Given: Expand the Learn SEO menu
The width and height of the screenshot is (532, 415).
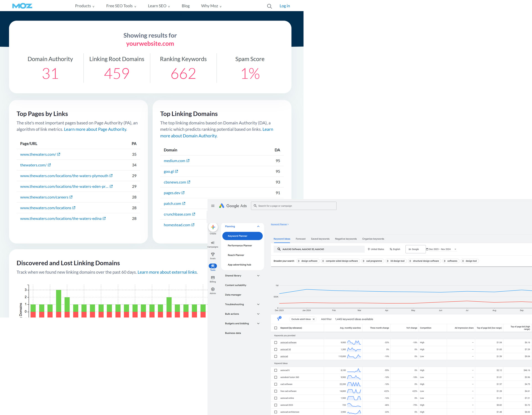Looking at the screenshot, I should point(159,6).
